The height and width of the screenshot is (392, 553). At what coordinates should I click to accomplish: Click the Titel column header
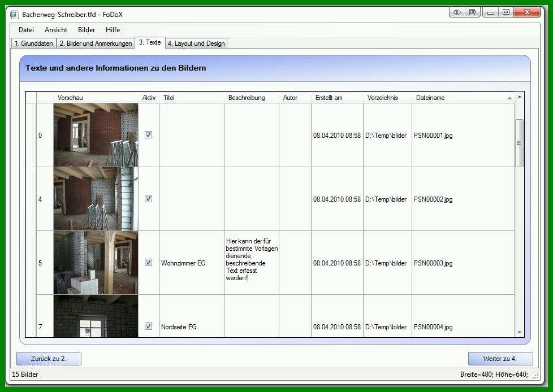tap(192, 98)
